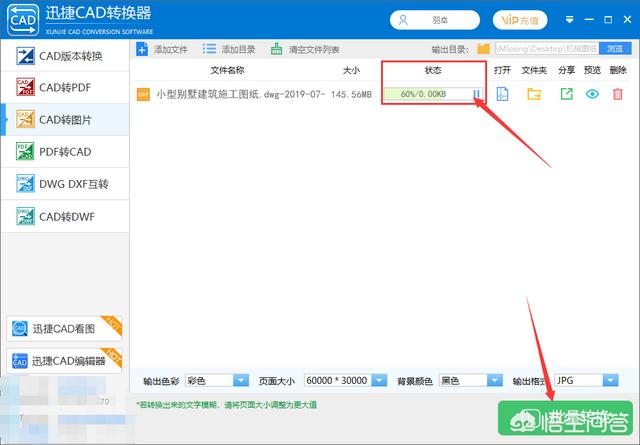Expand the 输出色彩 dropdown
Screen dimensions: 640x445
pos(240,381)
